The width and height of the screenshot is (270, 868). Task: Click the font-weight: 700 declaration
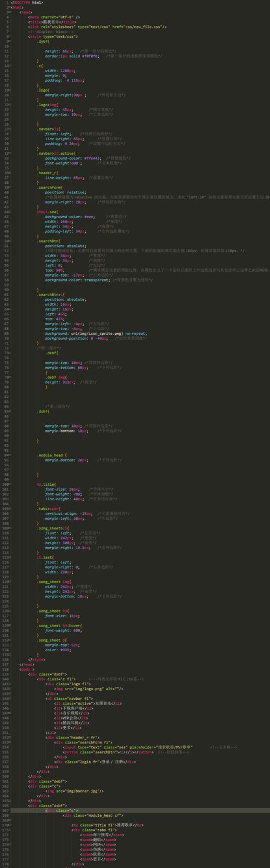pos(64,494)
